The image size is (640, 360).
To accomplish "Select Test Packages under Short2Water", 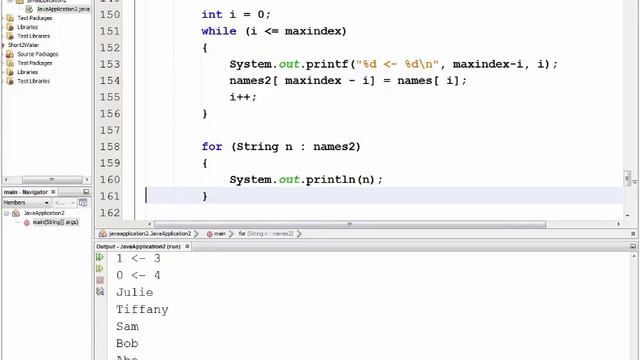I will [x=35, y=63].
